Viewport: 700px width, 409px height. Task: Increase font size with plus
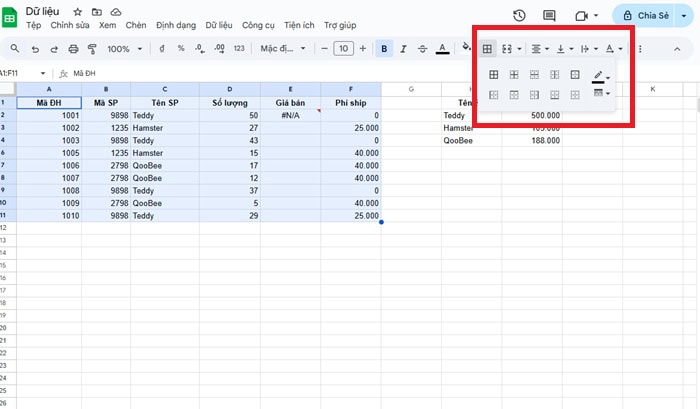(362, 48)
